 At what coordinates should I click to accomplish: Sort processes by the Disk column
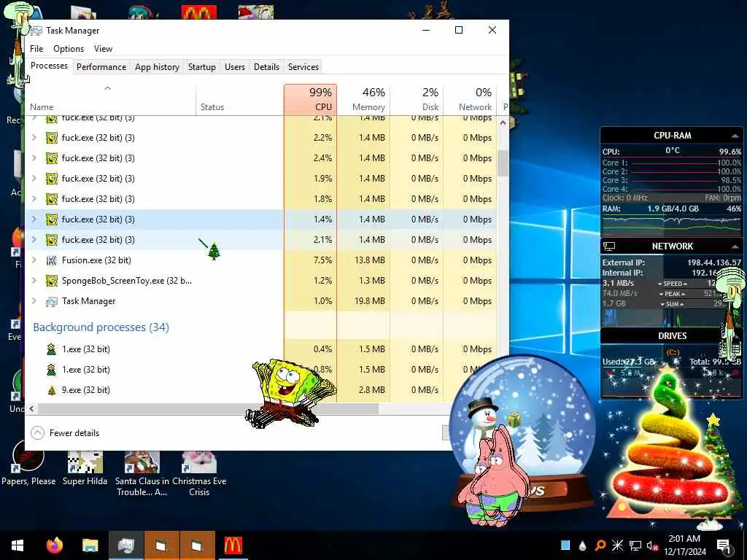[417, 99]
